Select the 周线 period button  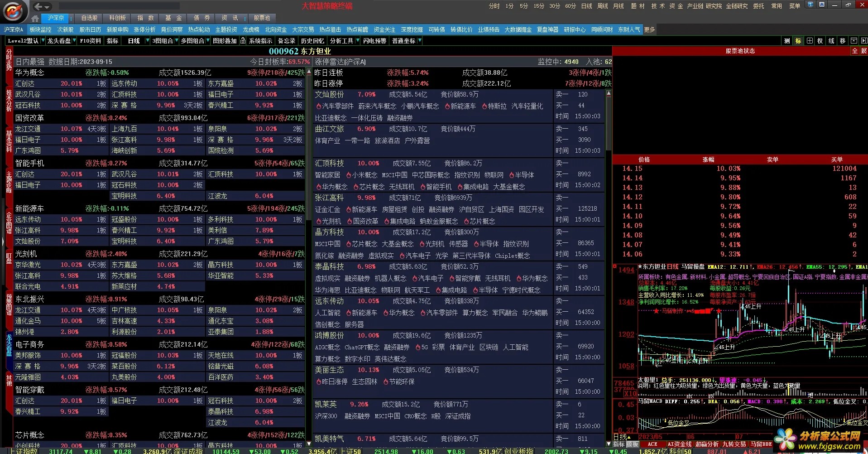coord(603,6)
